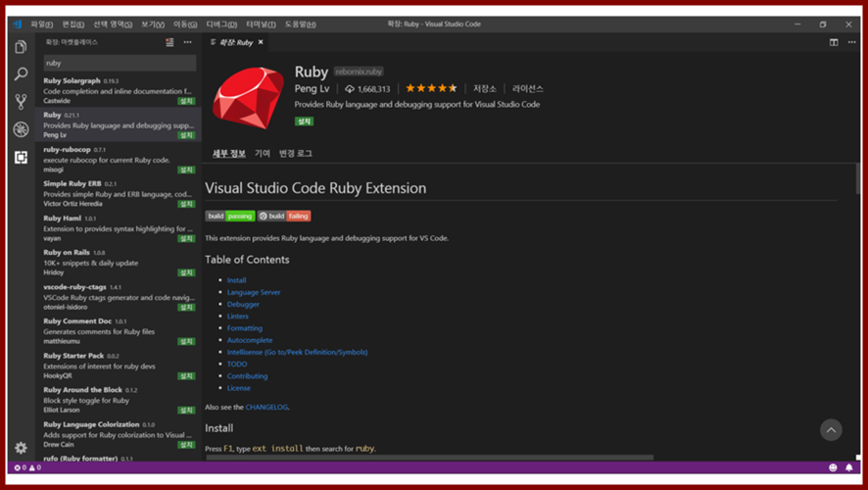The height and width of the screenshot is (490, 868).
Task: Open the Search view in activity bar
Action: click(21, 73)
